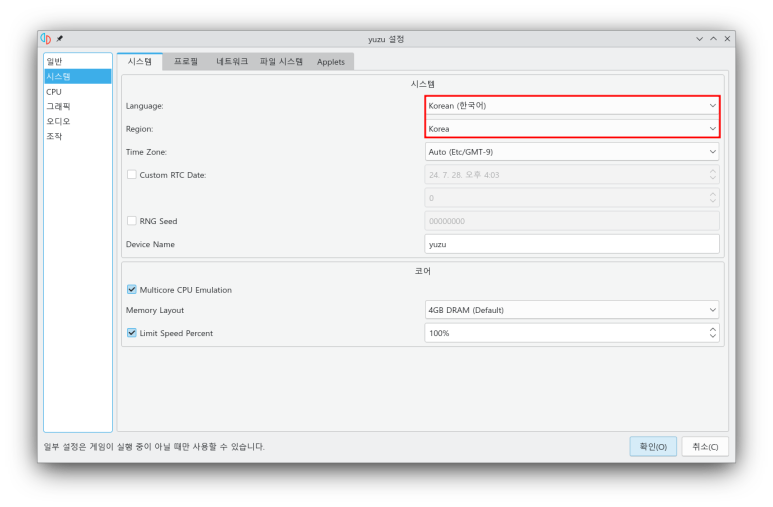Minimize the yuzu 설정 window

[700, 39]
